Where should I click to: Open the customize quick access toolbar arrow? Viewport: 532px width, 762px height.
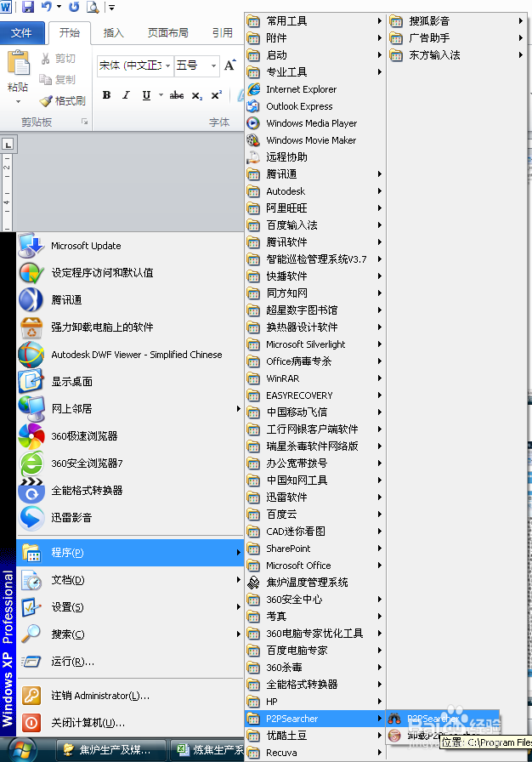pos(111,8)
